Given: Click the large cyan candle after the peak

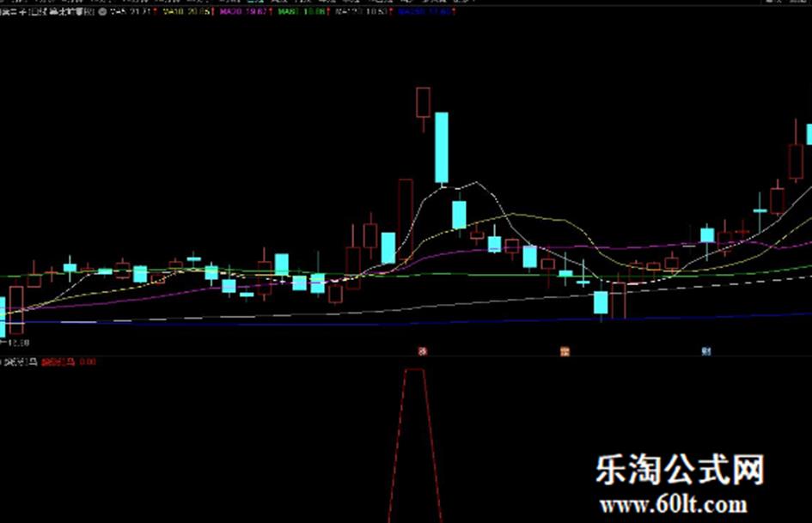Looking at the screenshot, I should (442, 148).
